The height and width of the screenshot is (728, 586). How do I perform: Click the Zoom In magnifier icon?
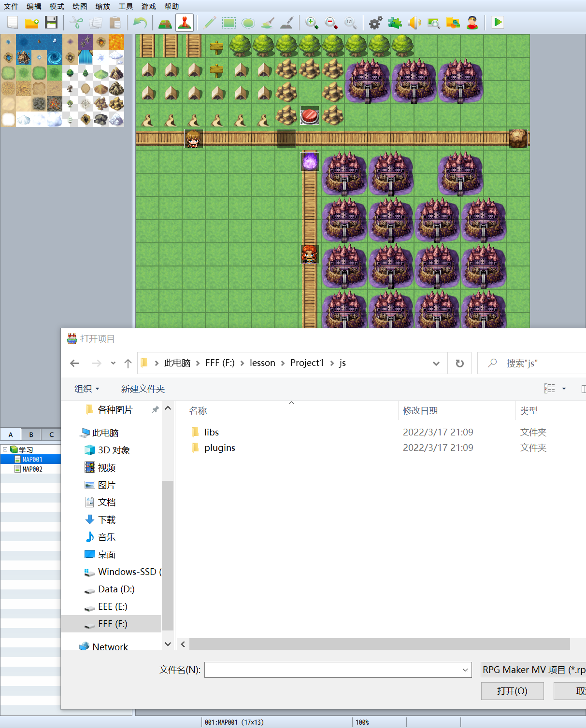pos(312,22)
